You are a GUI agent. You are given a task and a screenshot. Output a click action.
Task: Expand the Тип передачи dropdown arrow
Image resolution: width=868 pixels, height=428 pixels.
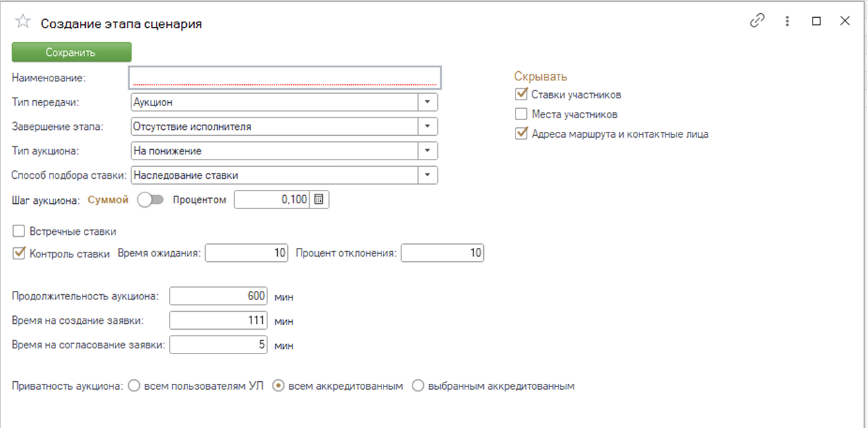(428, 102)
